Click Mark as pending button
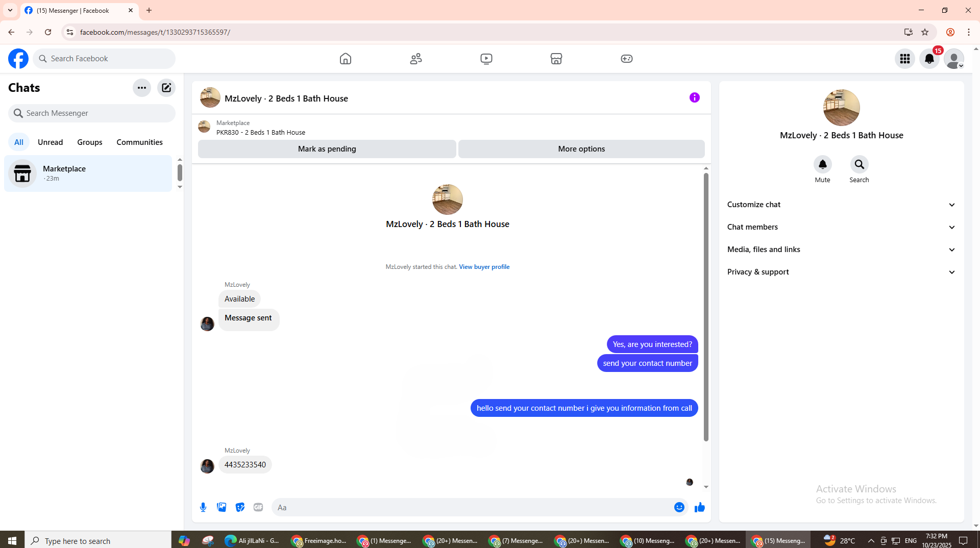The image size is (980, 548). click(x=327, y=149)
